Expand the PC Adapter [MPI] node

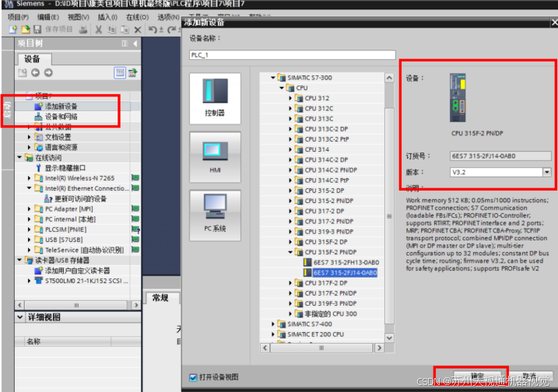point(29,208)
